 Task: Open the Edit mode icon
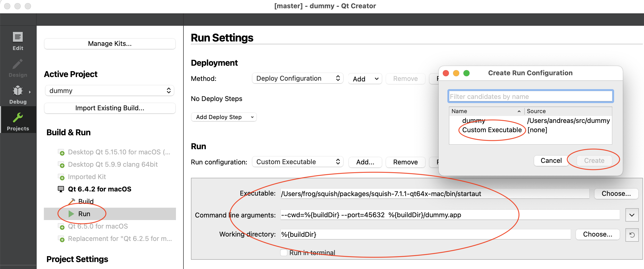click(18, 37)
